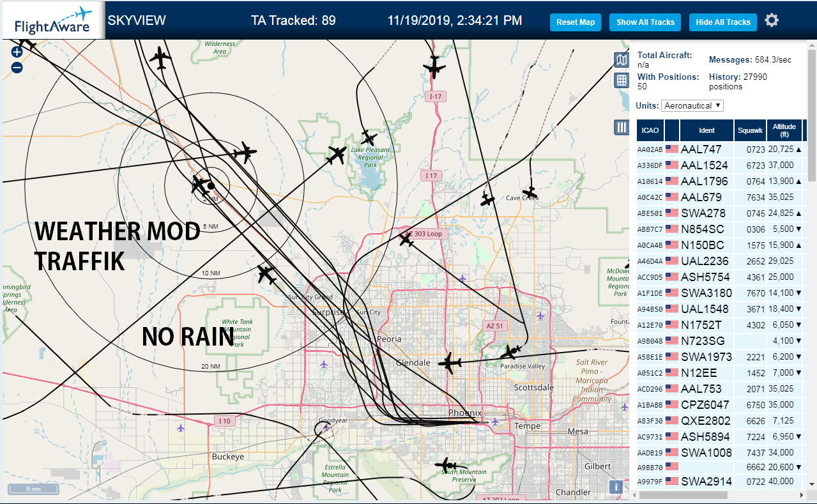Click the US flag in SWA278 row
Screen dimensions: 817x504
click(x=671, y=213)
